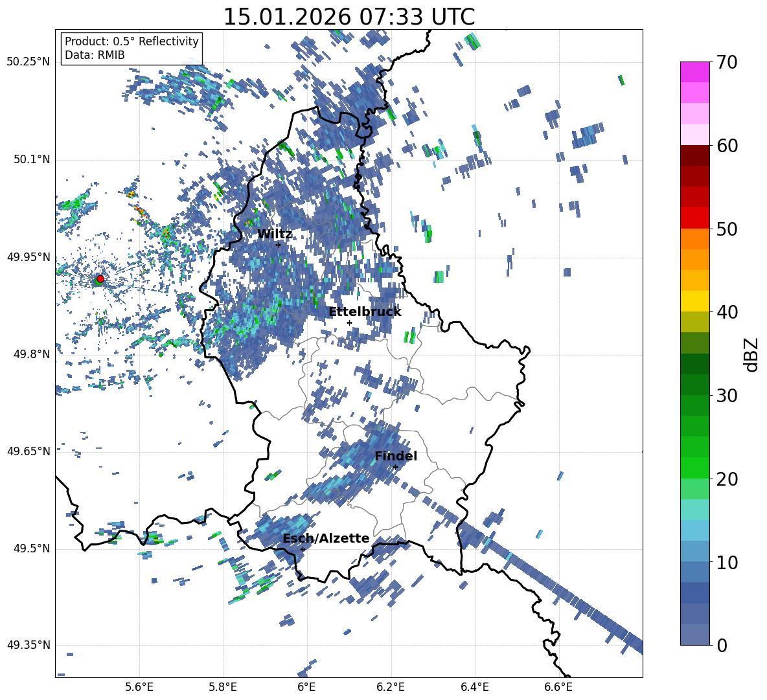Click the Data: RMIB text
Image resolution: width=767 pixels, height=700 pixels.
click(x=95, y=55)
